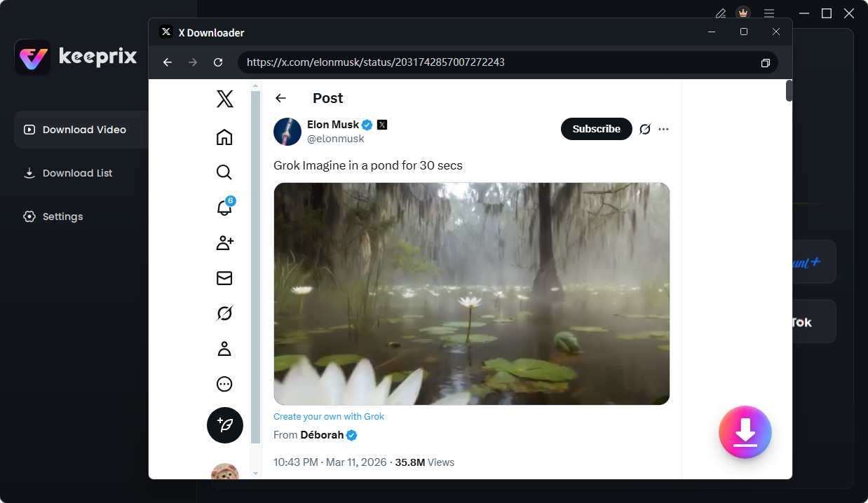Screen dimensions: 868x503
Task: Select the Grok compass icon
Action: point(224,313)
